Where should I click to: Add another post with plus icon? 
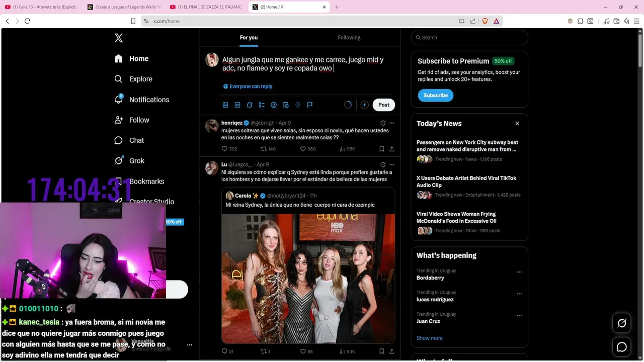pos(364,105)
